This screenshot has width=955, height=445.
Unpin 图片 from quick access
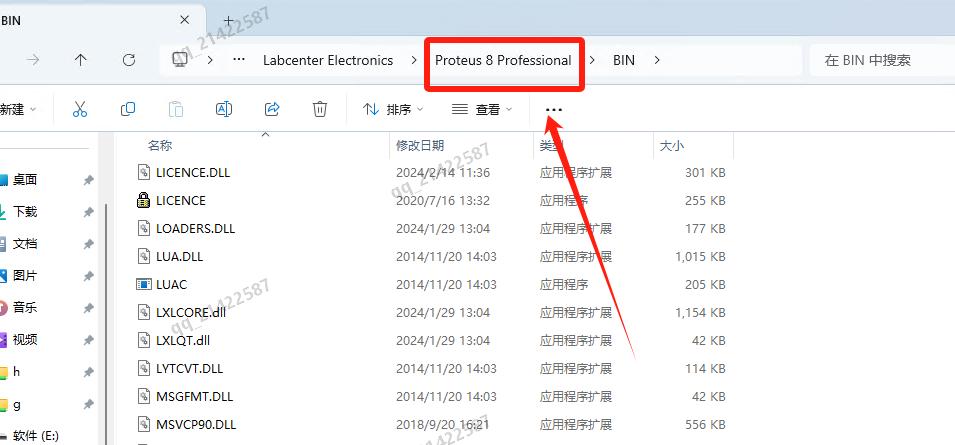click(88, 276)
